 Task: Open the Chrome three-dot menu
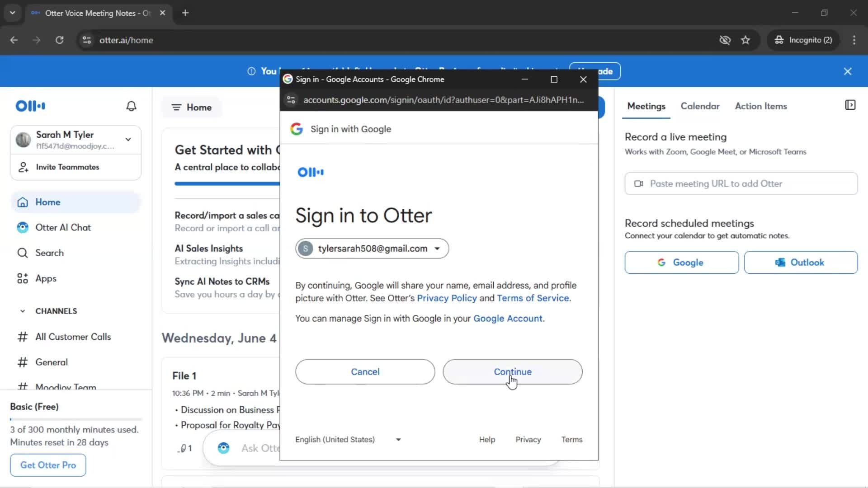854,40
